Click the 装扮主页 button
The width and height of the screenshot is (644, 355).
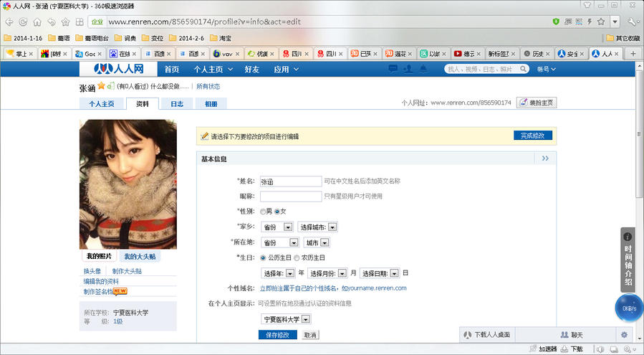coord(537,103)
